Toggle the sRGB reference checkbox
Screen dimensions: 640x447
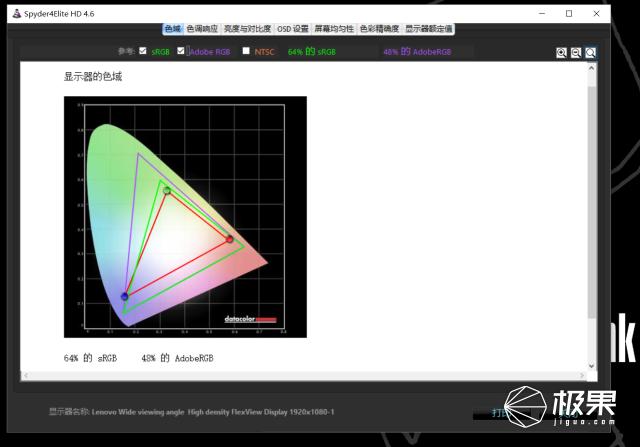click(x=143, y=51)
